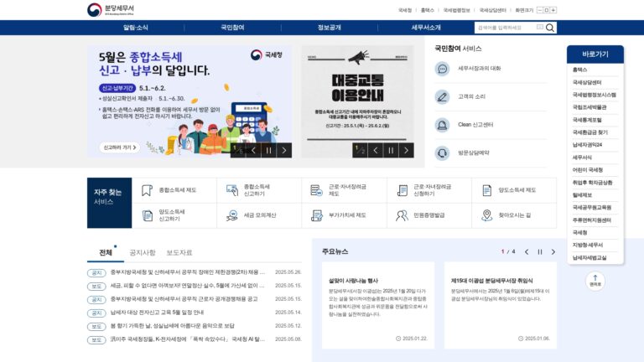Open 국세환급금 찾기 in shortcut list
Viewport: 644px width, 362px height.
coord(590,132)
